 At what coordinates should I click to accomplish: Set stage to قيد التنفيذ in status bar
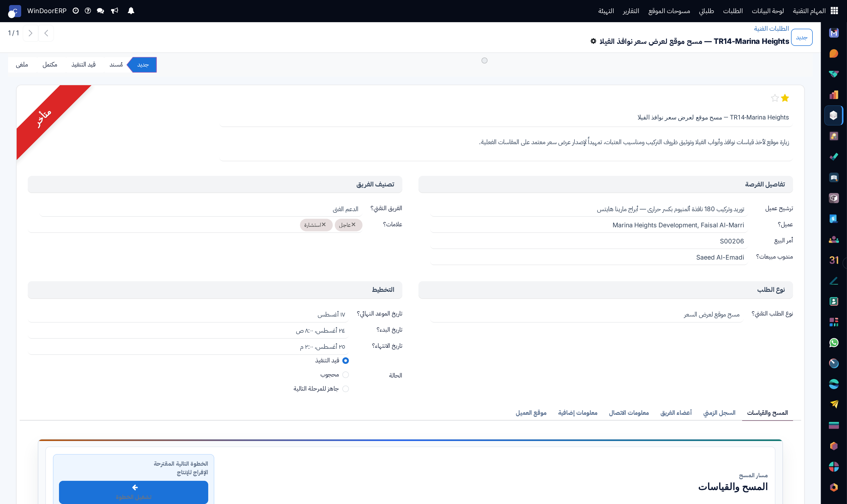point(83,65)
